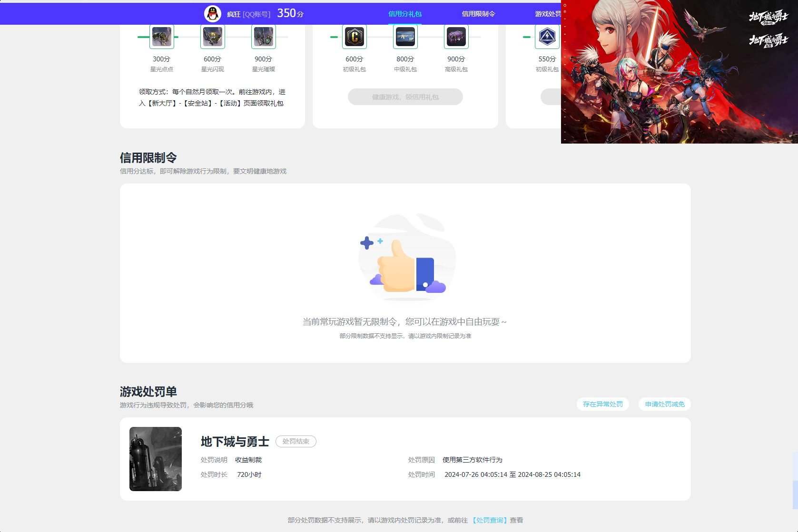Click the 游戏处罚单 section heading
Viewport: 798px width, 532px height.
tap(148, 392)
